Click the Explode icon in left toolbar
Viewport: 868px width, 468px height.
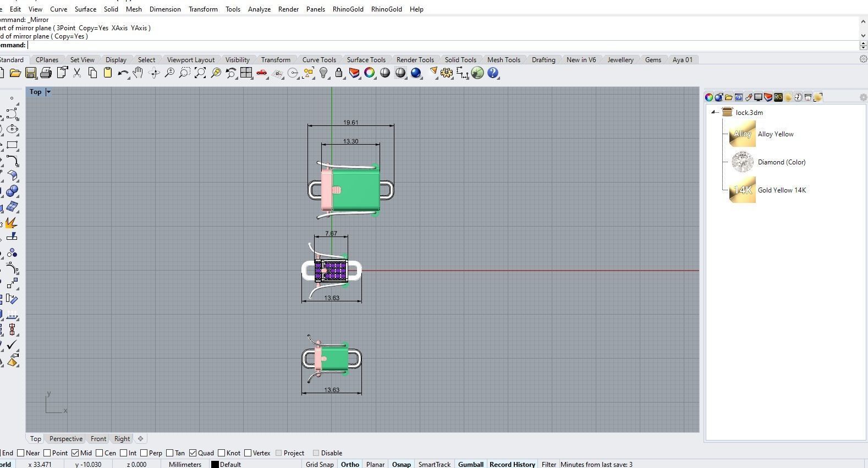[12, 223]
